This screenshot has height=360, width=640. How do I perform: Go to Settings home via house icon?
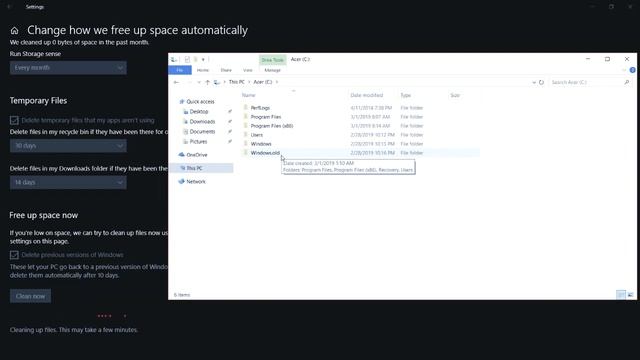[x=14, y=31]
